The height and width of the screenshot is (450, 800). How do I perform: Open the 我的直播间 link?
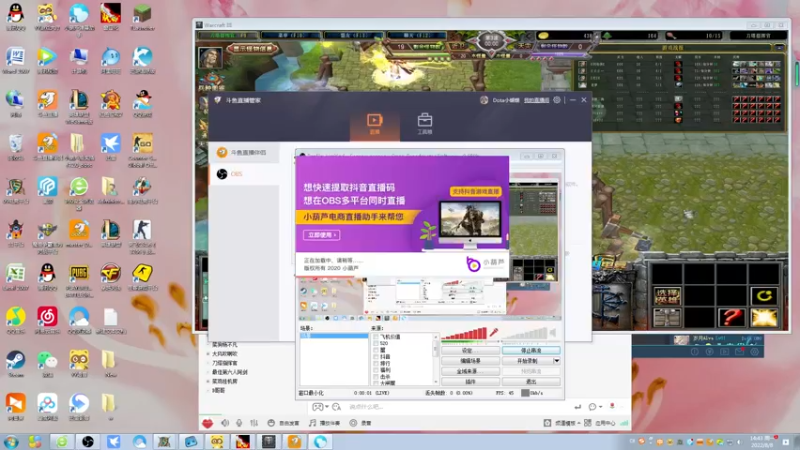point(536,100)
